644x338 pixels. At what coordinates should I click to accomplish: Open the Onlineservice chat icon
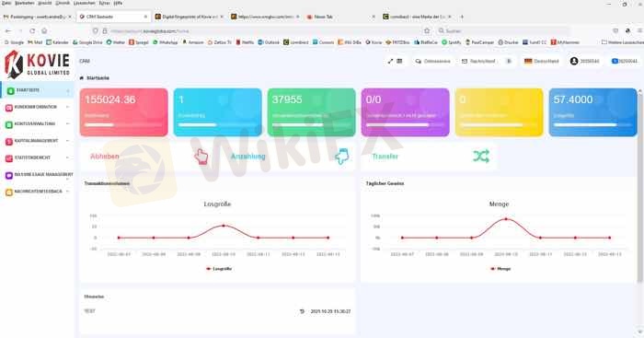[x=418, y=61]
